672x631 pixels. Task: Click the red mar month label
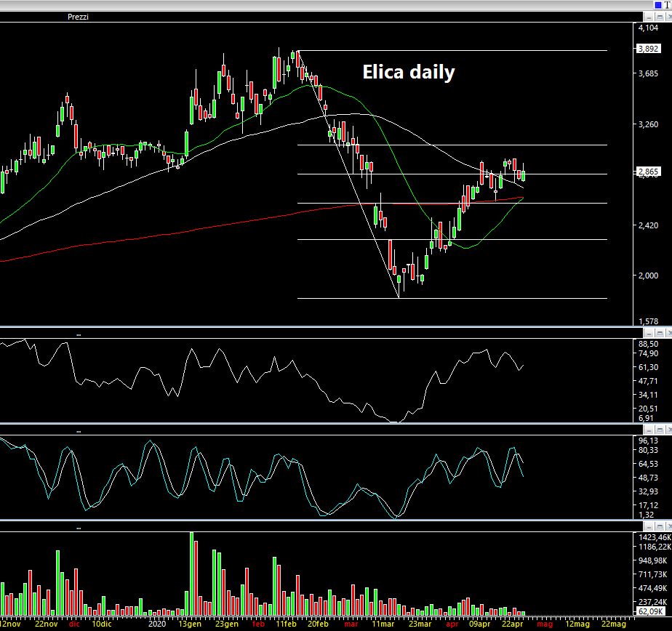pyautogui.click(x=351, y=624)
